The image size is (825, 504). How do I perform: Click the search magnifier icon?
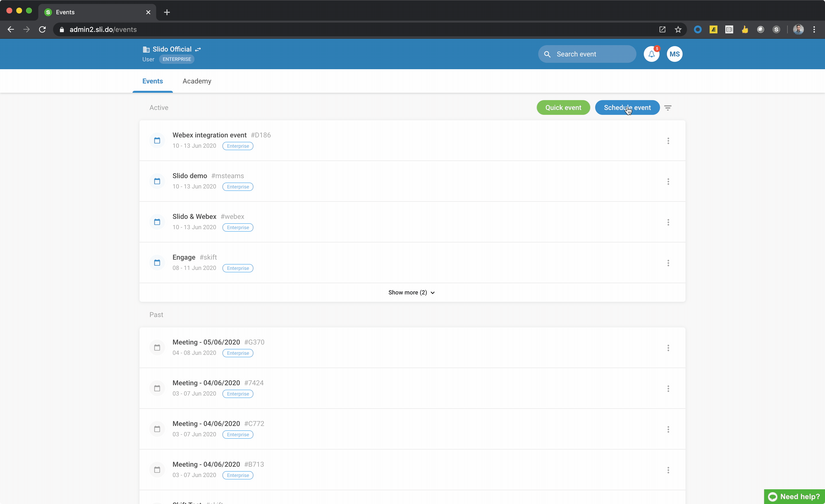(x=547, y=54)
